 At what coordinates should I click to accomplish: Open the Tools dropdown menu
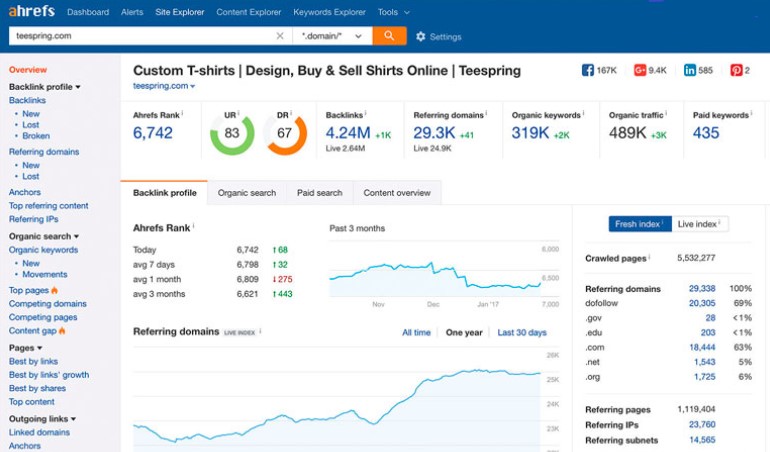[393, 12]
